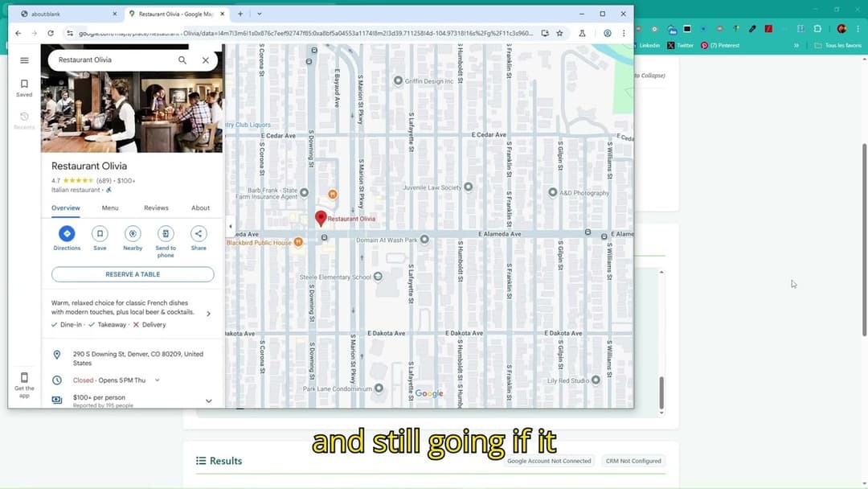Reload the Google Maps page

tap(51, 33)
